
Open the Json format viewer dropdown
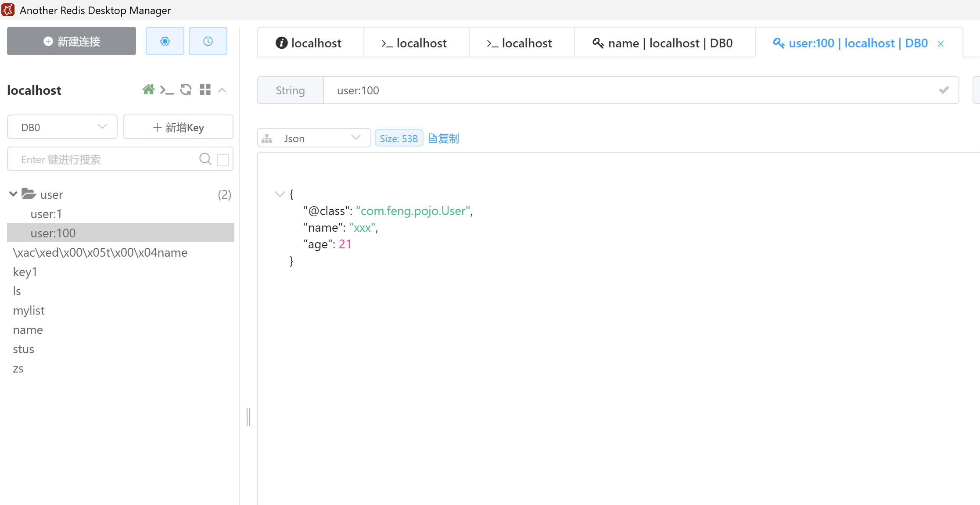[x=314, y=138]
